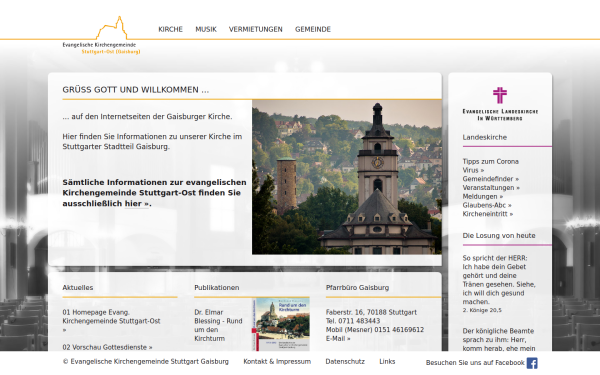Click the Gaisburg church outline logo
The width and height of the screenshot is (600, 375).
[101, 35]
